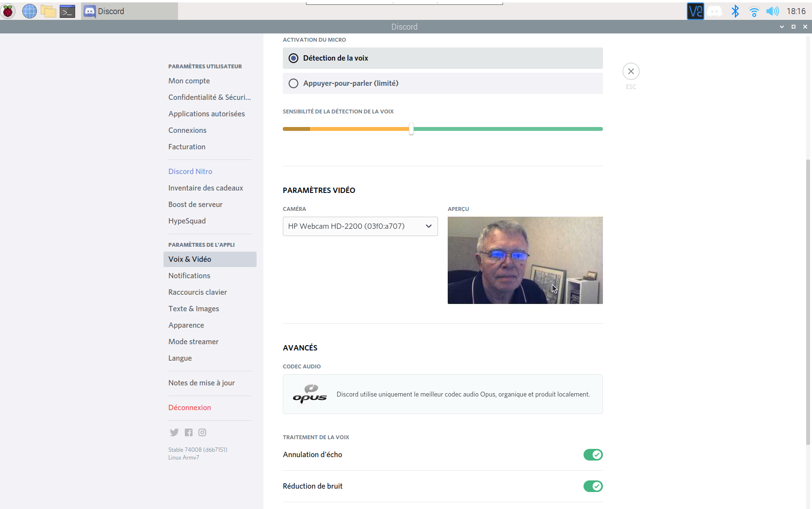
Task: Open Notifications settings
Action: click(210, 276)
